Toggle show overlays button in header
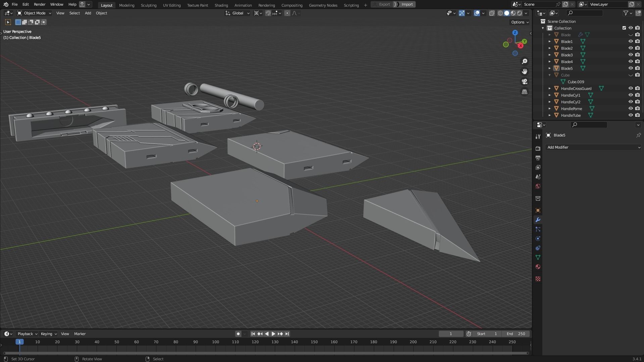The image size is (644, 362). 477,13
